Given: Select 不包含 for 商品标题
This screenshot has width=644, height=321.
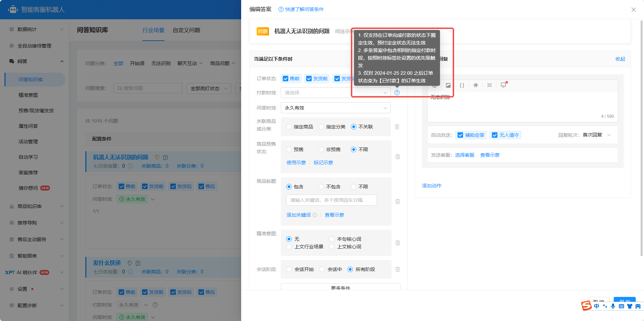Looking at the screenshot, I should point(321,187).
